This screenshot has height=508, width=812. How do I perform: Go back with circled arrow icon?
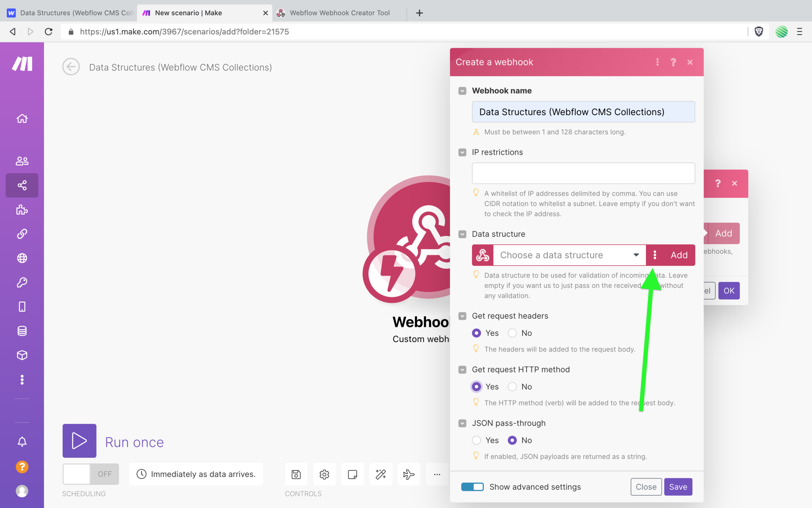pyautogui.click(x=71, y=67)
